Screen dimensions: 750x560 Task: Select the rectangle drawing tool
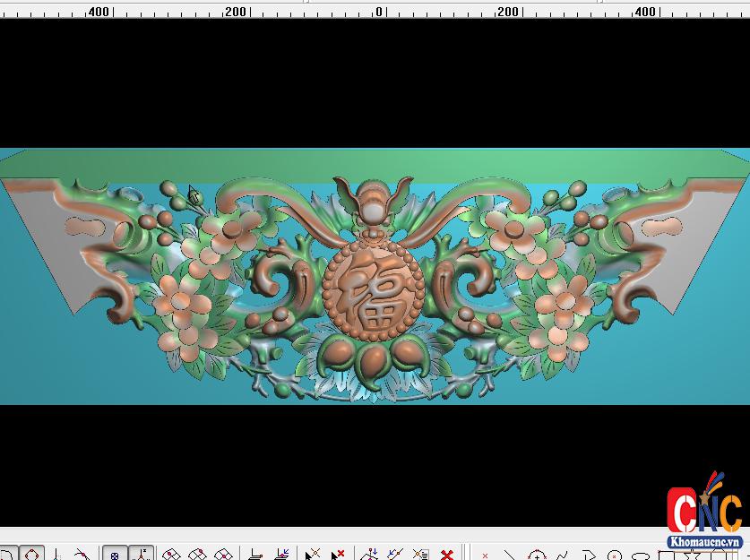click(x=667, y=555)
